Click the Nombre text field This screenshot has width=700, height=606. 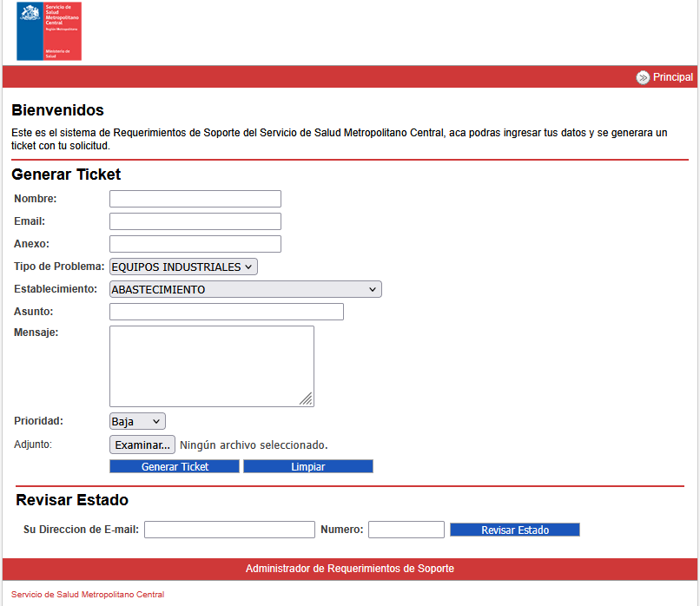point(195,199)
